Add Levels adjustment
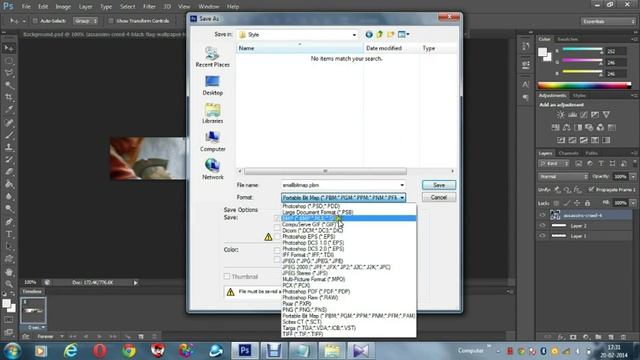 coord(572,115)
